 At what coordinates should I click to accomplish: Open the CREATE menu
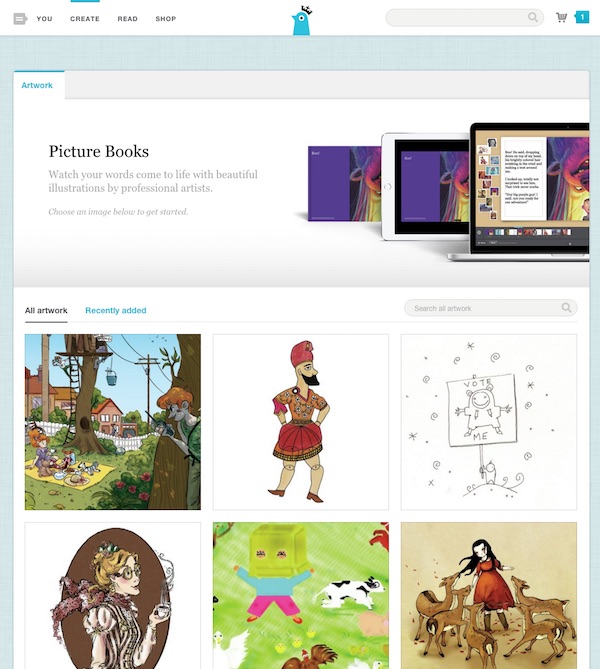(85, 19)
